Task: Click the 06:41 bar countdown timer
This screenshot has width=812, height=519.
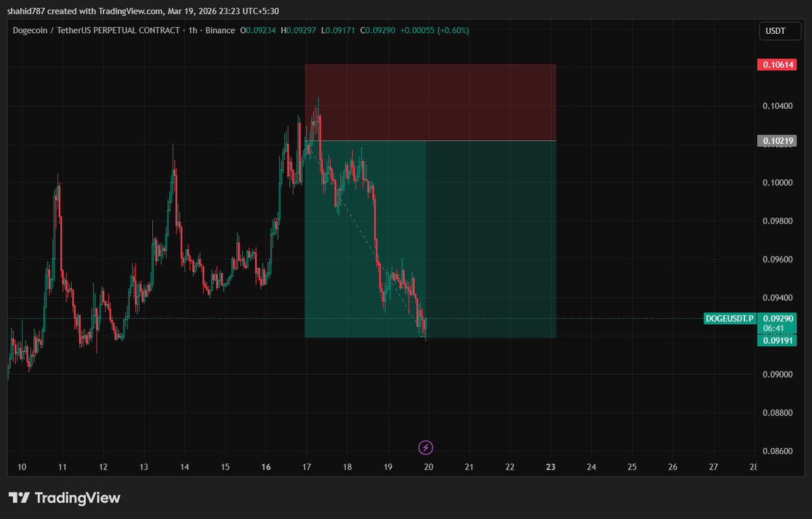Action: point(773,328)
